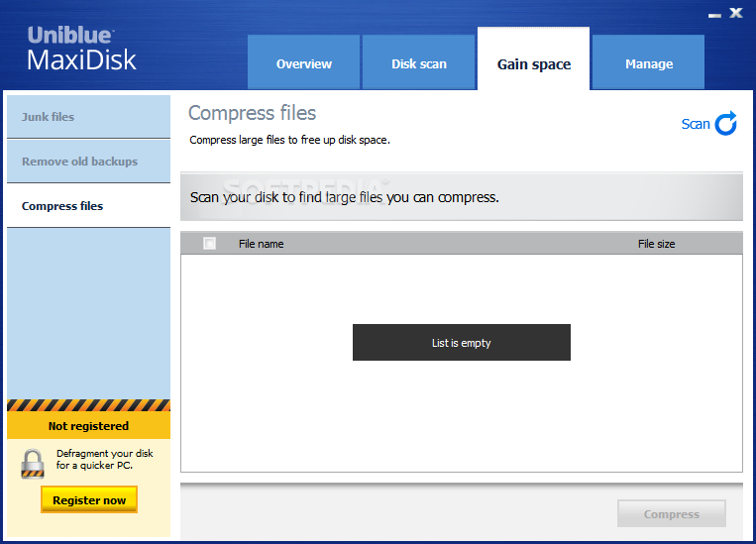This screenshot has height=544, width=756.
Task: Open Remove old backups section
Action: [x=89, y=162]
